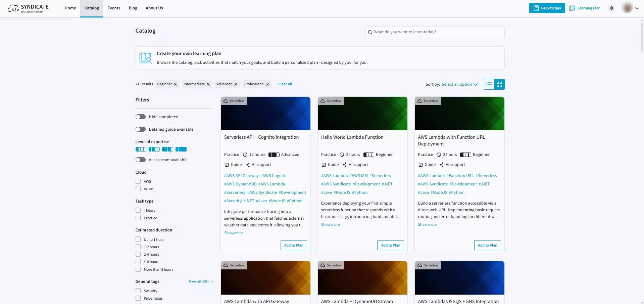This screenshot has width=644, height=304.
Task: Click AI support icon on Hello World Lambda card
Action: coord(344,165)
